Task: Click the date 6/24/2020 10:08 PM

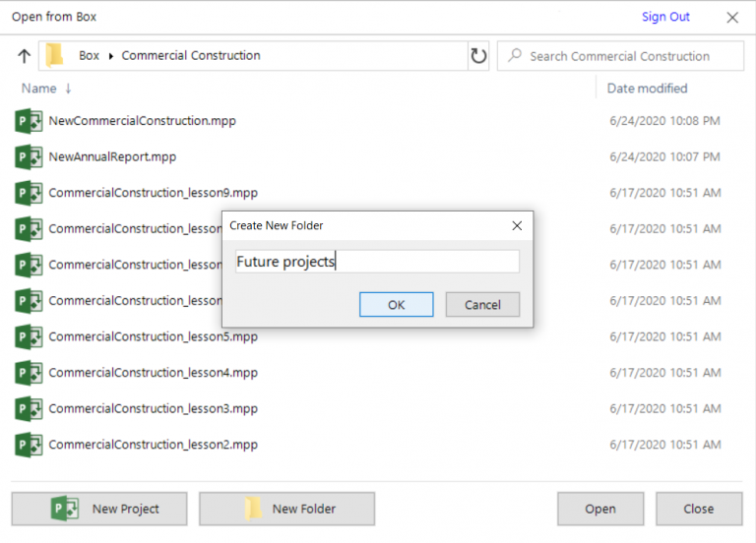Action: 664,121
